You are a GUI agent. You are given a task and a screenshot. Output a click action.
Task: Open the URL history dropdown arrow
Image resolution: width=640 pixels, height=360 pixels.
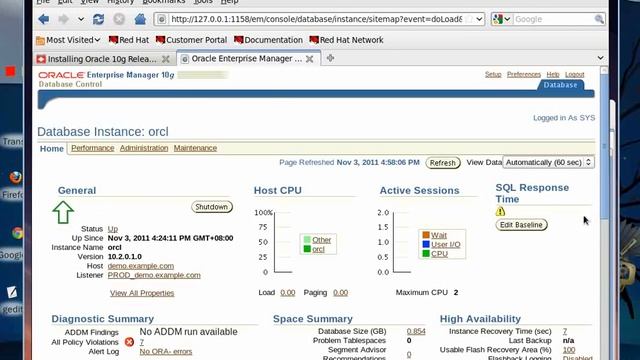479,19
